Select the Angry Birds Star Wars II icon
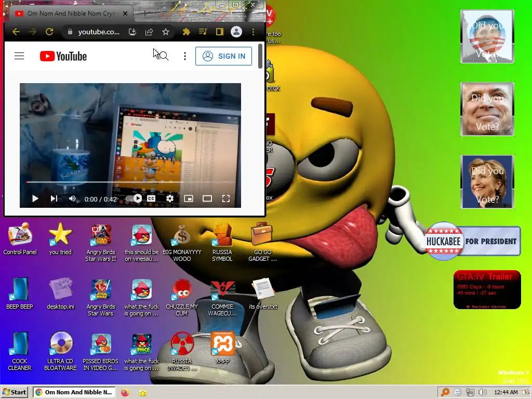This screenshot has height=399, width=532. 101,243
